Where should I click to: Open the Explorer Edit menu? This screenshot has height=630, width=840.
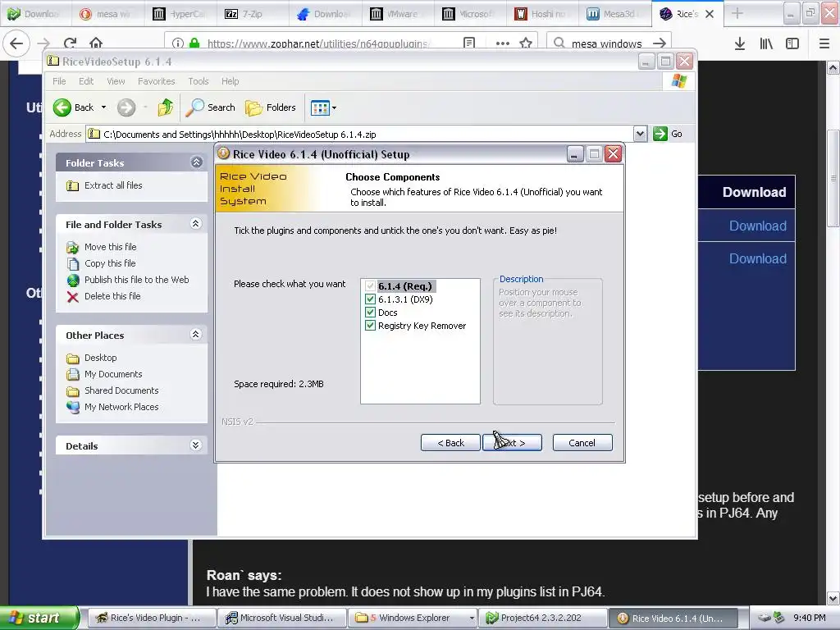pyautogui.click(x=85, y=81)
